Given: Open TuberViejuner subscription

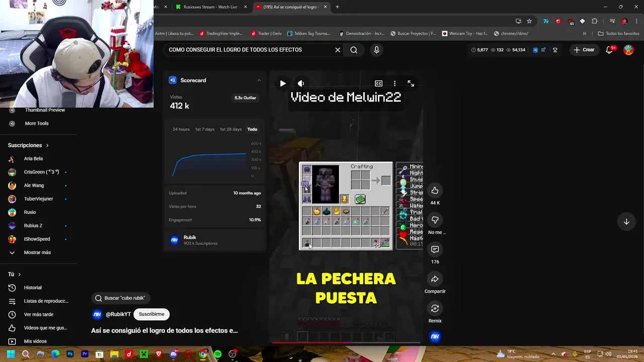Looking at the screenshot, I should (x=38, y=199).
